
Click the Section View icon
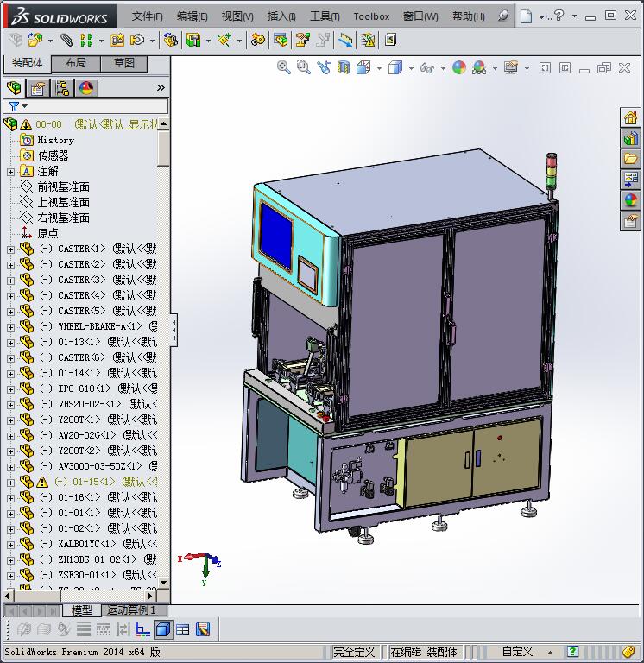(344, 67)
